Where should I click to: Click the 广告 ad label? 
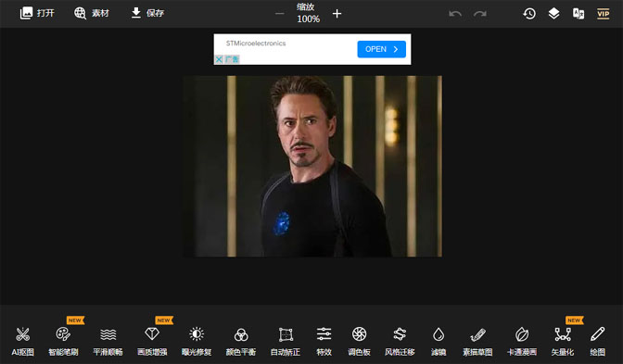pos(232,59)
